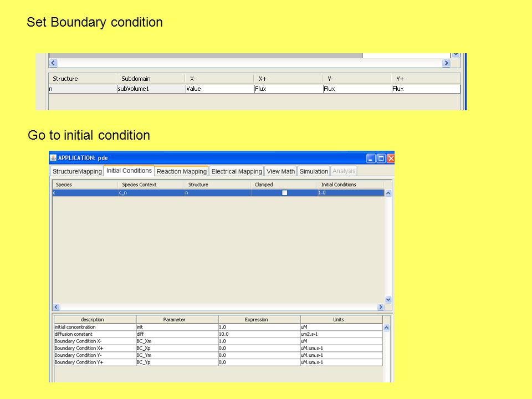Click boundary panel scroll down arrow

456,55
